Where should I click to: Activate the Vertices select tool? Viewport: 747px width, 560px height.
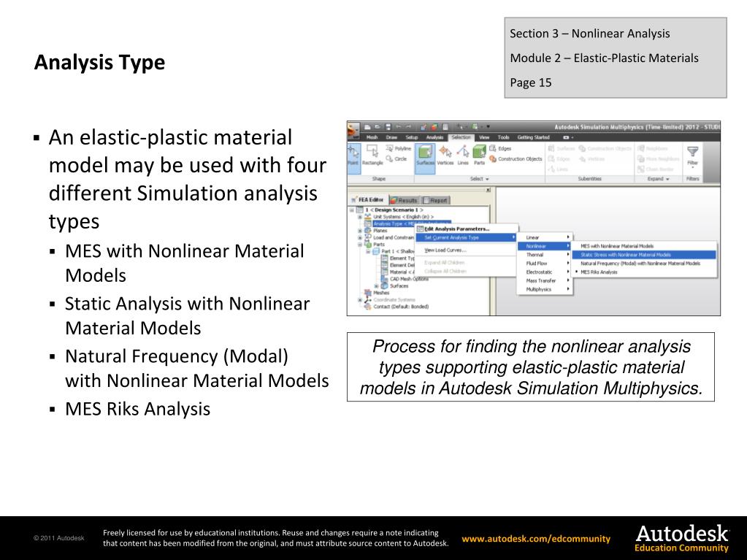(x=445, y=156)
